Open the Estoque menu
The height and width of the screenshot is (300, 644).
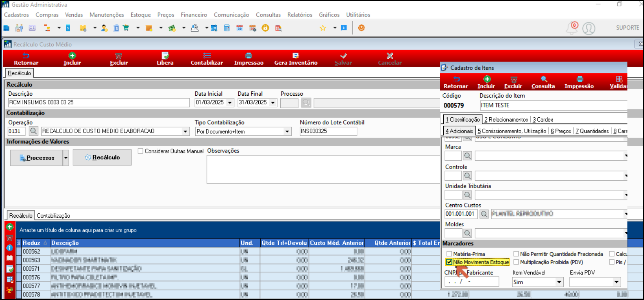[141, 15]
